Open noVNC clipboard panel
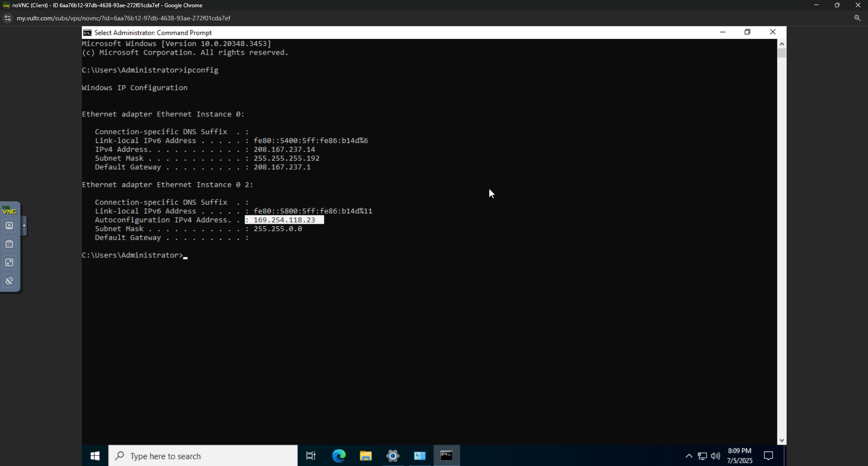868x466 pixels. (x=9, y=244)
